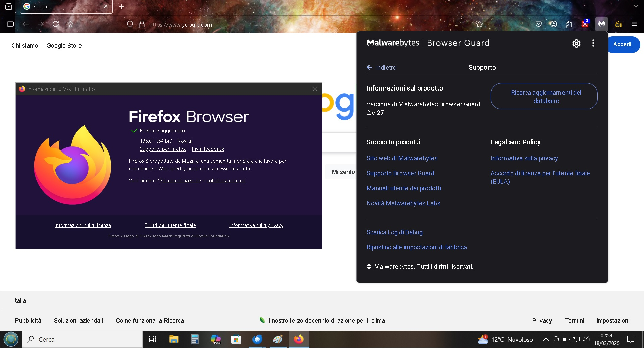644x362 pixels.
Task: Open the yellow extension icon in toolbar
Action: [x=618, y=24]
